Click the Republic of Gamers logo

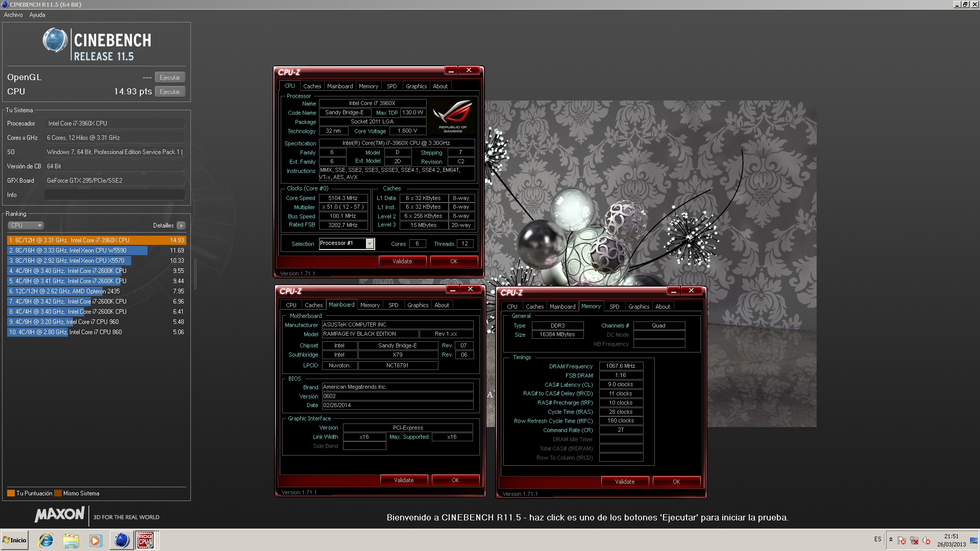click(452, 117)
